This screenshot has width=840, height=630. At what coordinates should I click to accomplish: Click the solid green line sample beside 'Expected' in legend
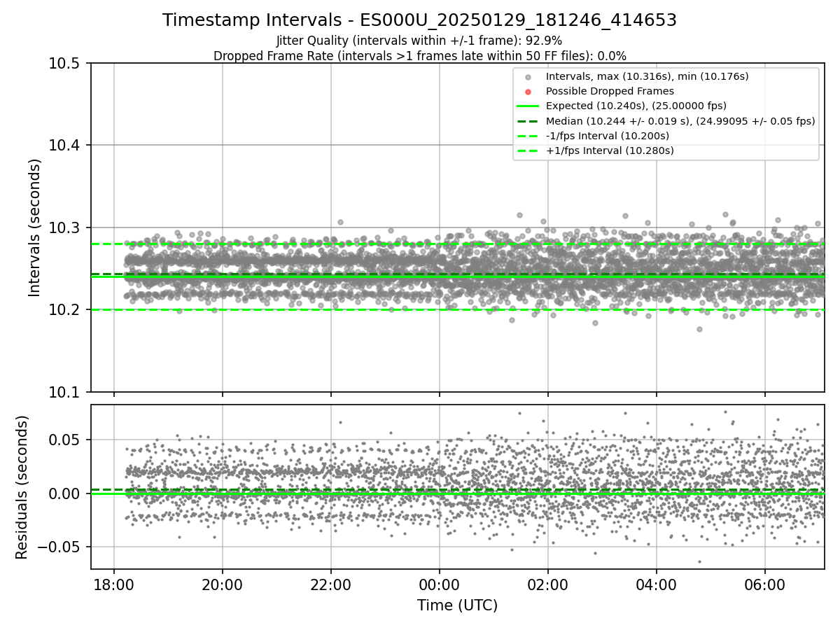(528, 106)
